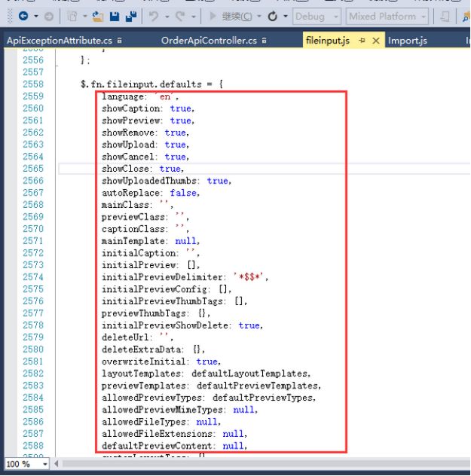
Task: Click the line 'previewThumbTags: {},'
Action: click(x=156, y=313)
